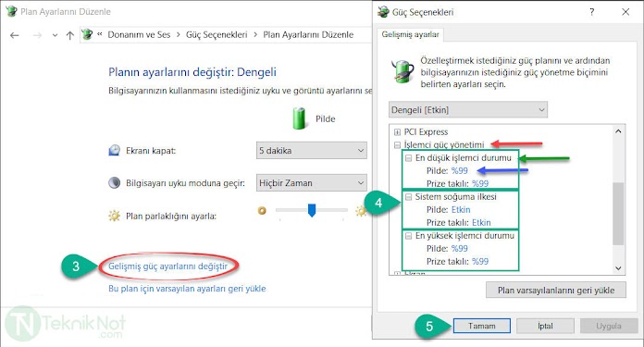
Task: Confirm with the Tamam button
Action: tap(482, 326)
